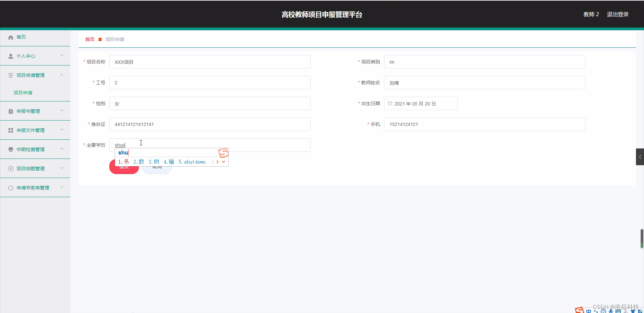Click the 项目结题管理 clock icon

click(x=10, y=168)
